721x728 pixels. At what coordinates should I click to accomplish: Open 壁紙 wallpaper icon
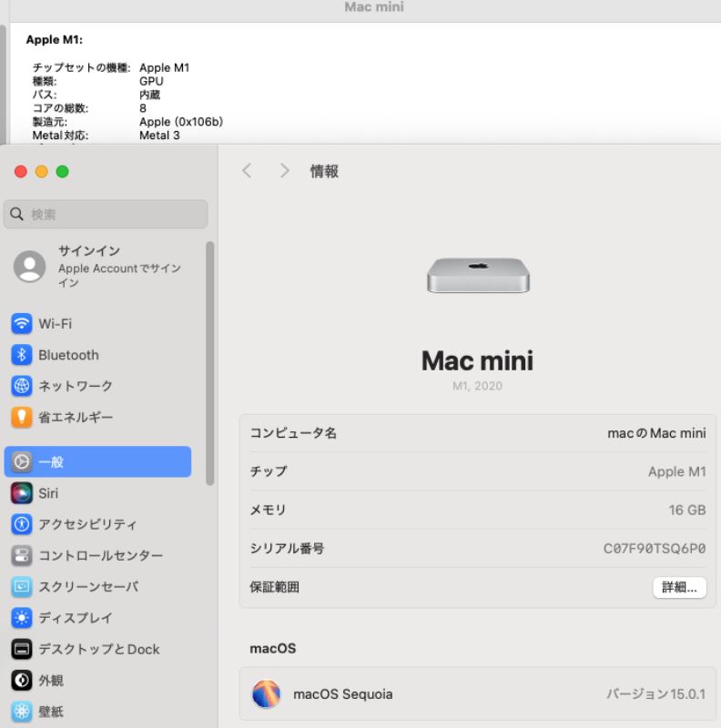21,712
